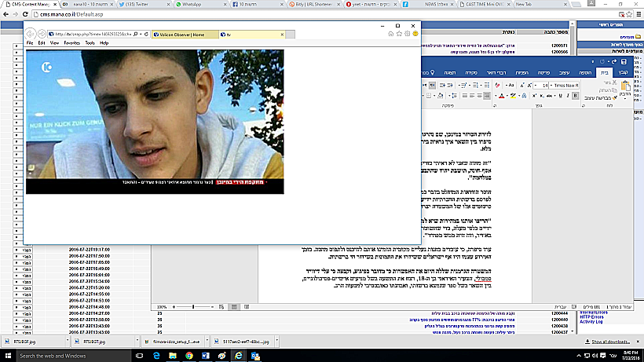Open Internet Explorer Tools gear icon
This screenshot has height=362, width=644.
[407, 34]
